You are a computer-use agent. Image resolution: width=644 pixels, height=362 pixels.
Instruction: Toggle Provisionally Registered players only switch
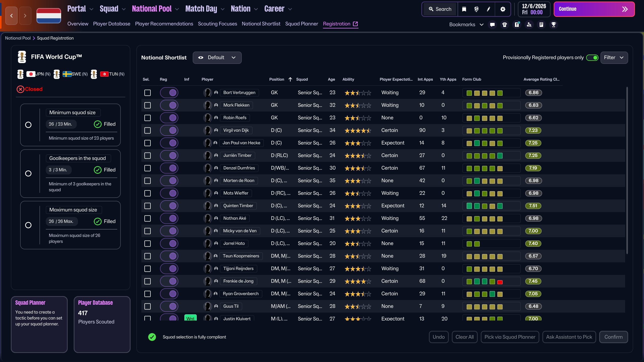[592, 58]
